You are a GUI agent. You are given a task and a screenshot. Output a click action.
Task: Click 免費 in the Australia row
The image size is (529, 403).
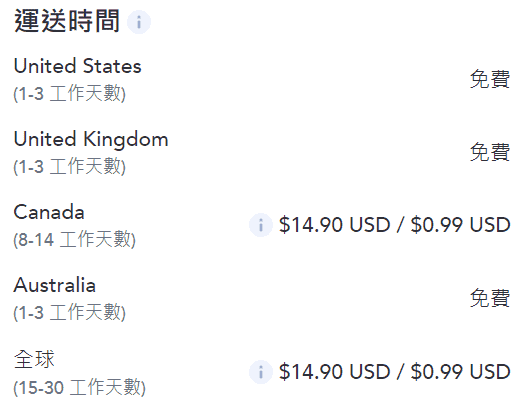[x=490, y=298]
